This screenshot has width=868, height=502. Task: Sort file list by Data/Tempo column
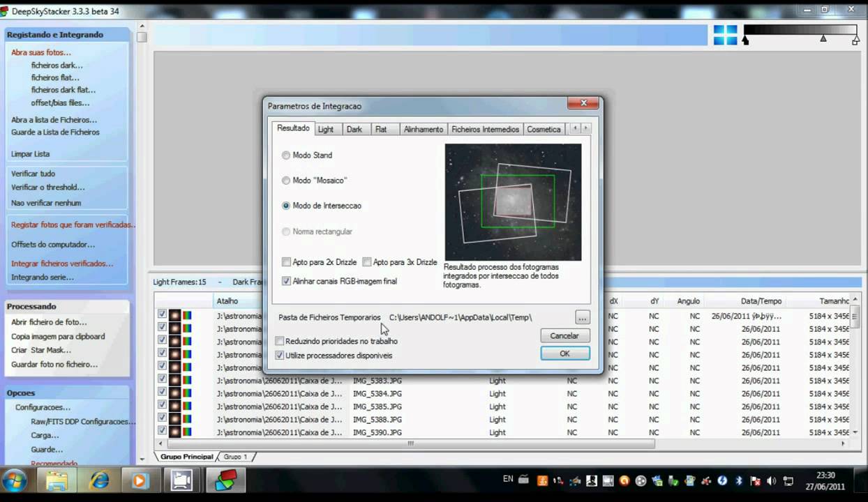[761, 301]
